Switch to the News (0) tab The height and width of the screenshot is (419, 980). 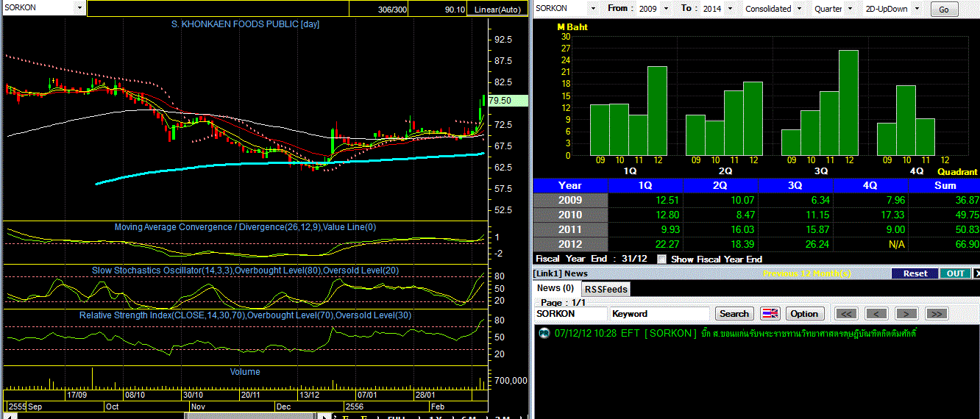click(555, 288)
